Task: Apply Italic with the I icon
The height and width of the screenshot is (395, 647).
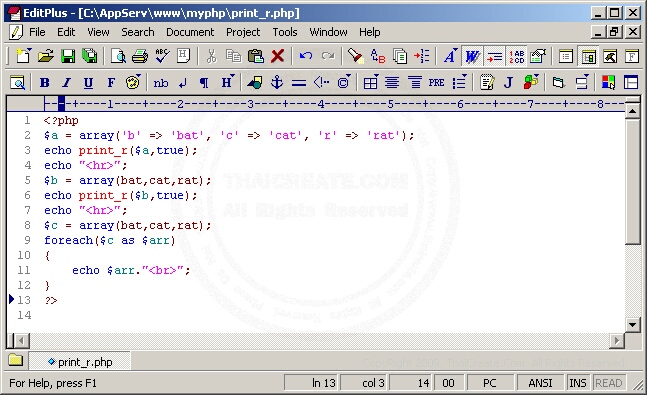Action: [66, 83]
